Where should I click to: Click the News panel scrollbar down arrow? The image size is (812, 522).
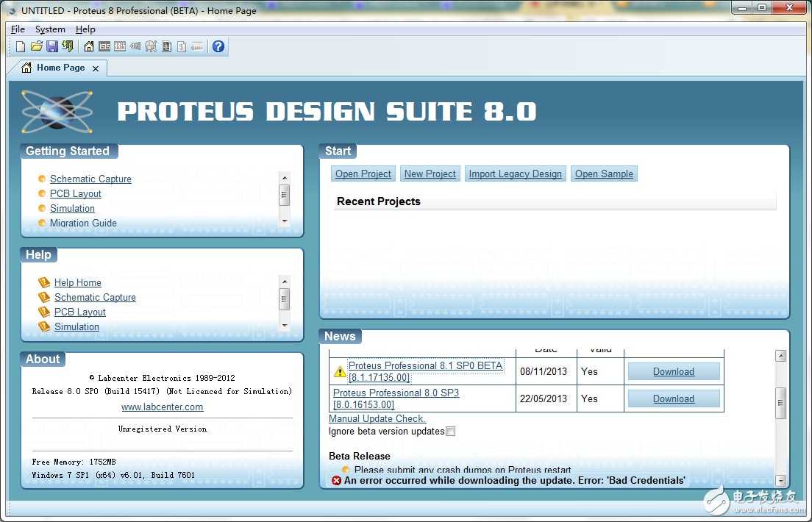(x=781, y=481)
